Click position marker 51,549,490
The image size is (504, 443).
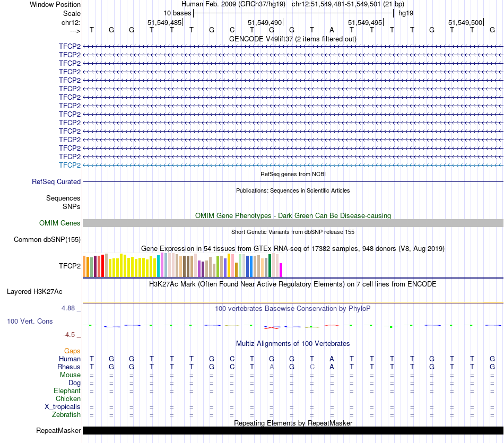[265, 22]
